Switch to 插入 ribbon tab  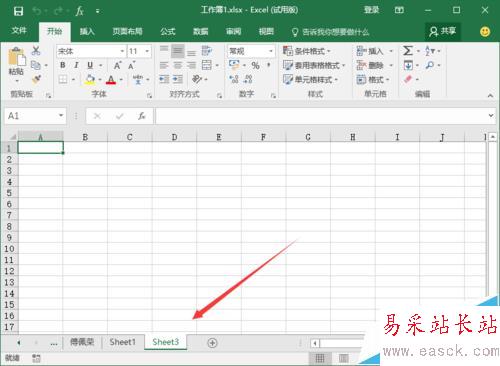87,32
